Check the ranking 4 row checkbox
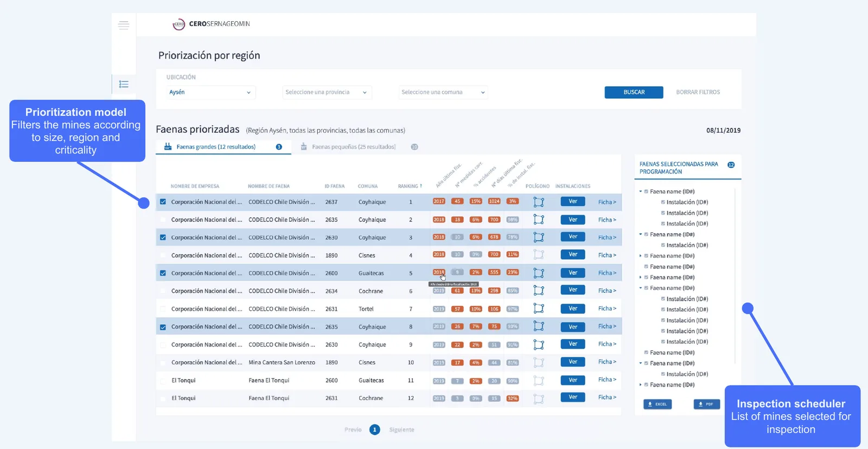The height and width of the screenshot is (449, 868). [x=163, y=255]
